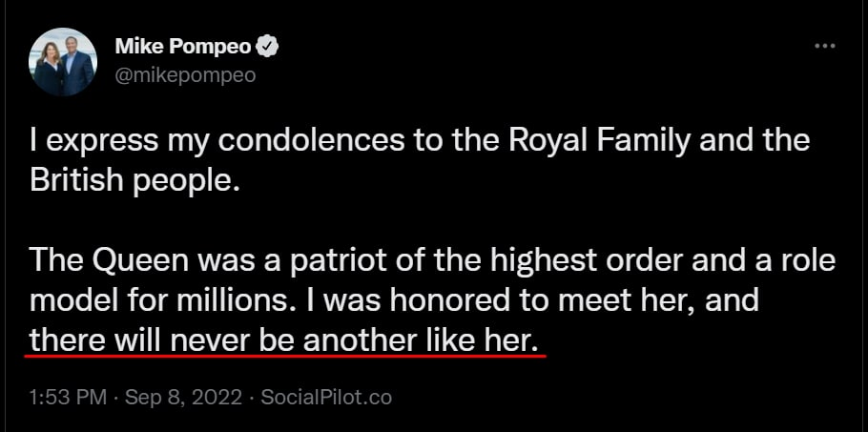This screenshot has height=432, width=868.
Task: Click the Sep 8, 2022 date
Action: pos(181,397)
